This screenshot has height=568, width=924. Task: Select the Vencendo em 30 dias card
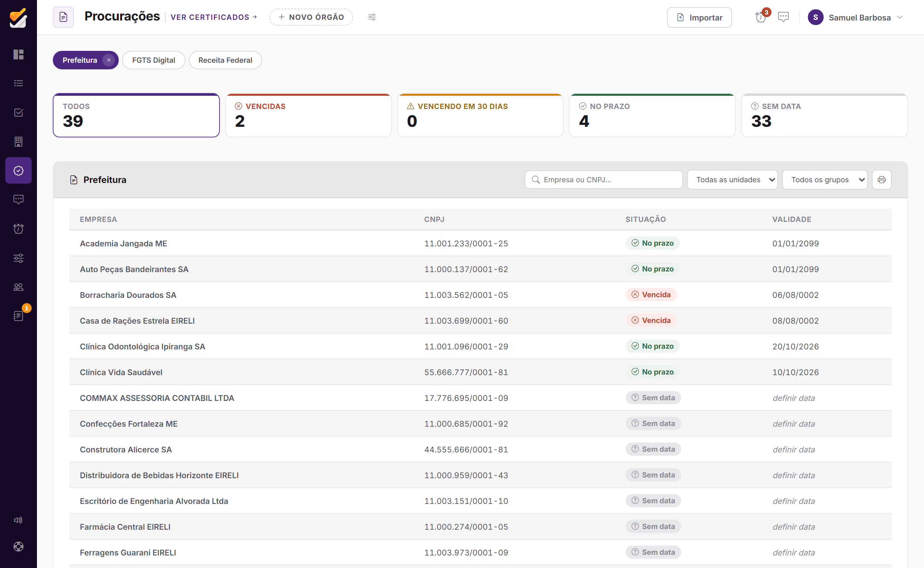tap(480, 115)
